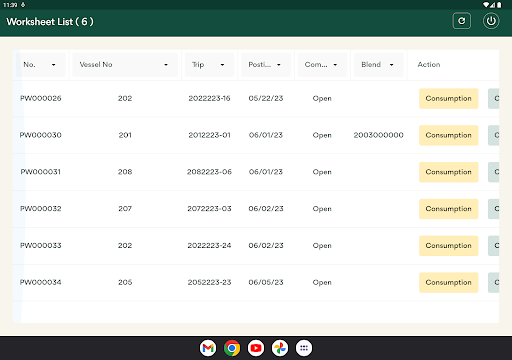
Task: Open the Trip column dropdown
Action: point(209,65)
